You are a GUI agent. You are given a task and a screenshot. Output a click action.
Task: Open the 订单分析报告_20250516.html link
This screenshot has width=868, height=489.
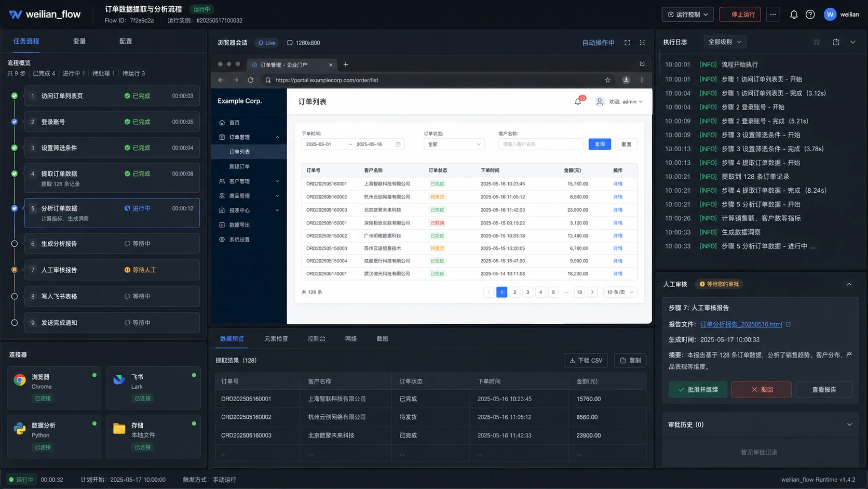(741, 324)
